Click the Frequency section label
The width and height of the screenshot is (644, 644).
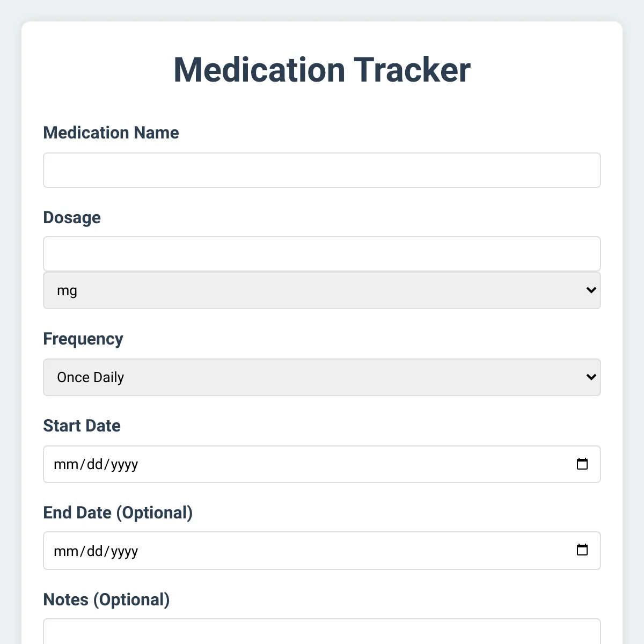[x=83, y=339]
